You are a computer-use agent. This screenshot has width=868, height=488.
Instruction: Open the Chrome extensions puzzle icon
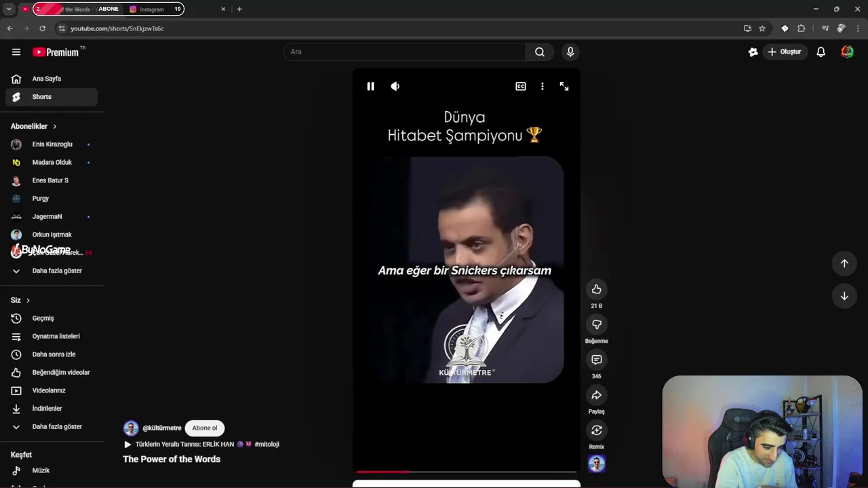(802, 28)
